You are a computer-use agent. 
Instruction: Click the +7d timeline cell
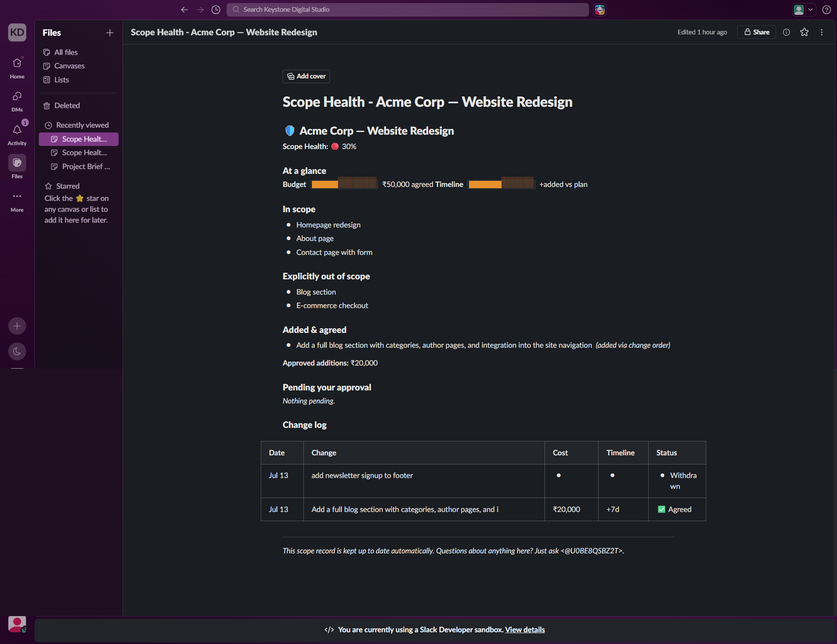pos(623,509)
